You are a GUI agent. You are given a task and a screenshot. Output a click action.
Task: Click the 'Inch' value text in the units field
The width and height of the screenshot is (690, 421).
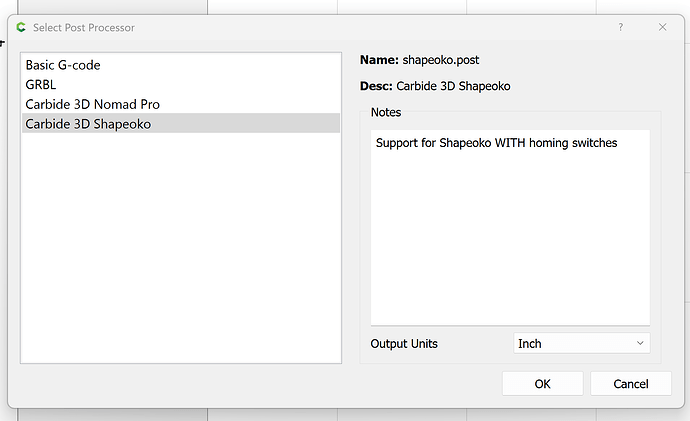(530, 343)
